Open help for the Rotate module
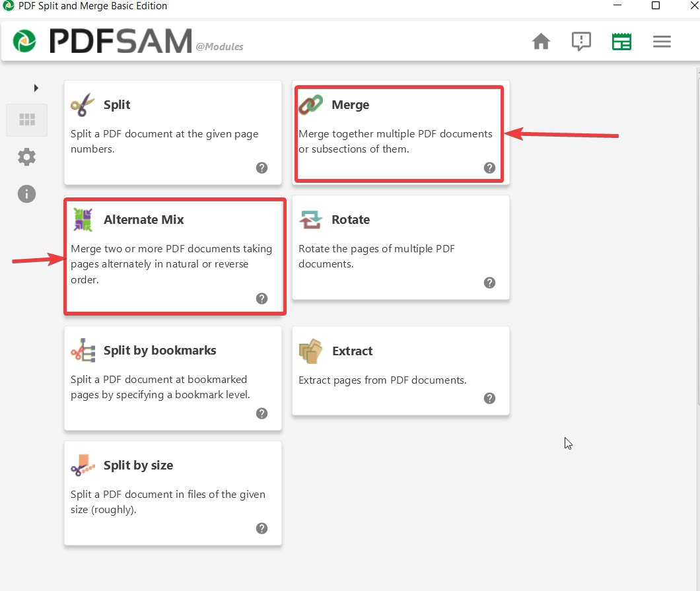The height and width of the screenshot is (591, 700). 490,283
